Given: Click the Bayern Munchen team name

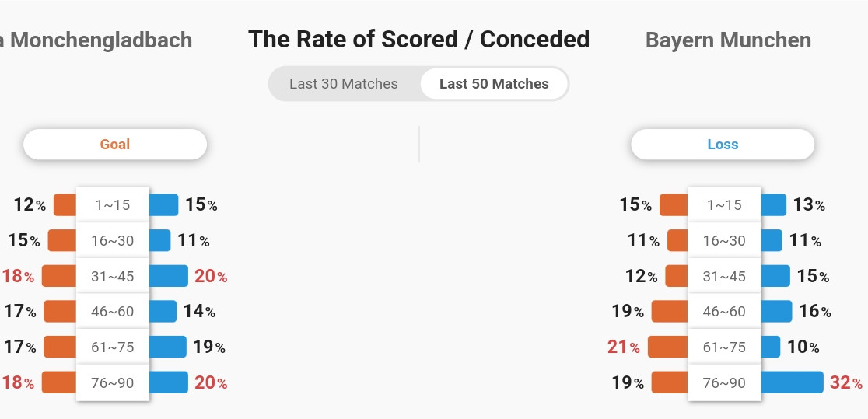Looking at the screenshot, I should point(728,40).
